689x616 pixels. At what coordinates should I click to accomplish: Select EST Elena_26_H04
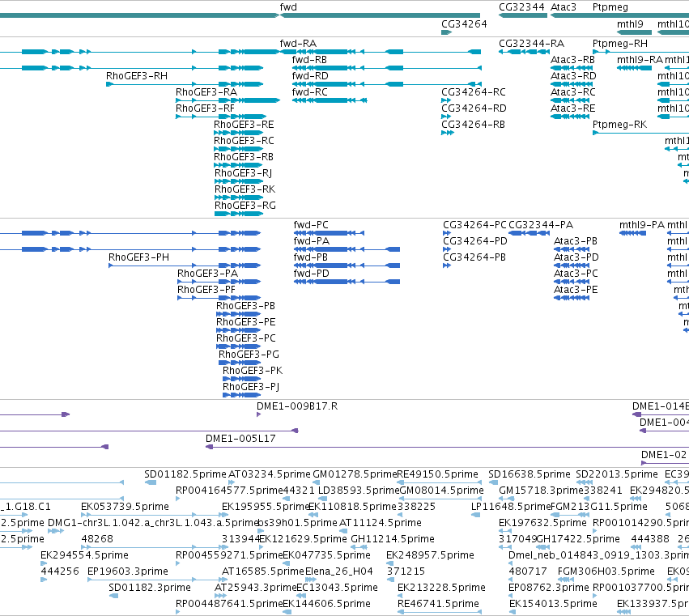[x=311, y=580]
